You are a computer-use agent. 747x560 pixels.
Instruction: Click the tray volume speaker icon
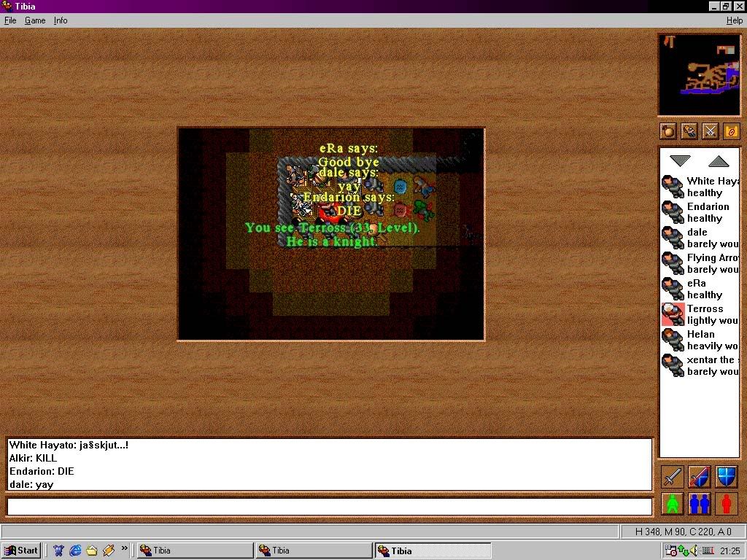pos(694,551)
